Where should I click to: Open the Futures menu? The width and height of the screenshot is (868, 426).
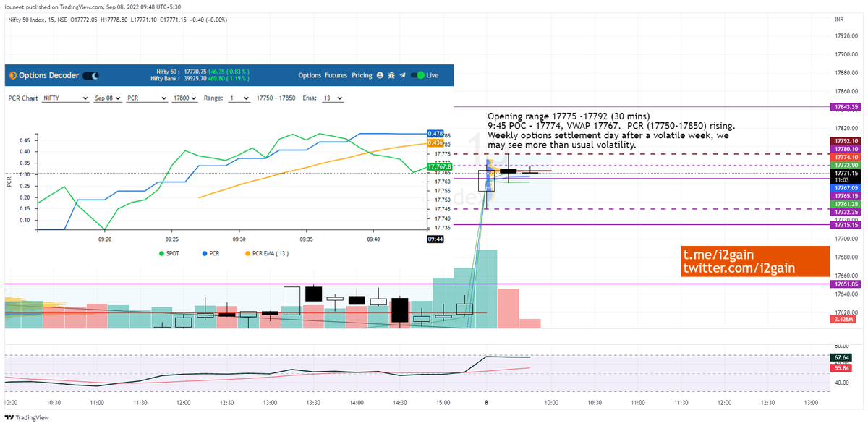coord(336,75)
